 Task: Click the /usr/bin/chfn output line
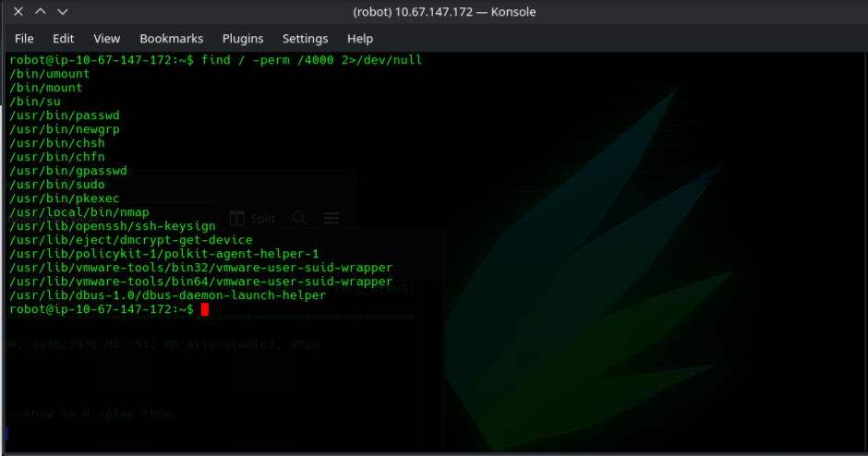tap(57, 157)
